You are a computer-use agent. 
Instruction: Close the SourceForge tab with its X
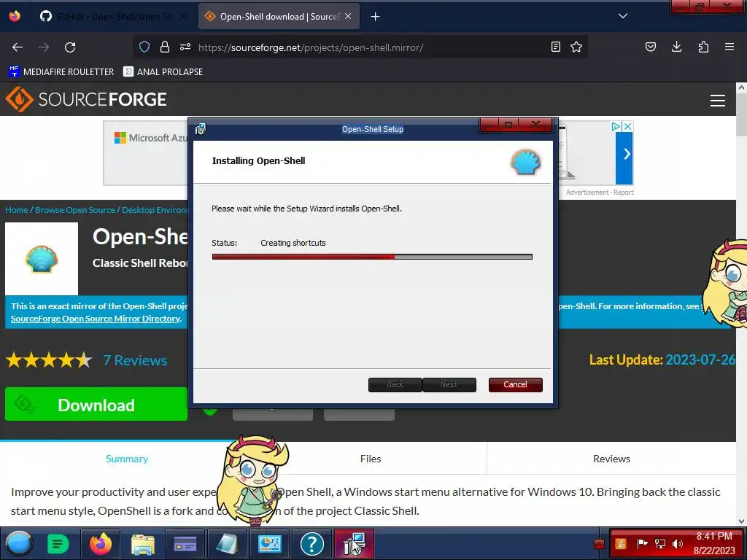point(348,16)
